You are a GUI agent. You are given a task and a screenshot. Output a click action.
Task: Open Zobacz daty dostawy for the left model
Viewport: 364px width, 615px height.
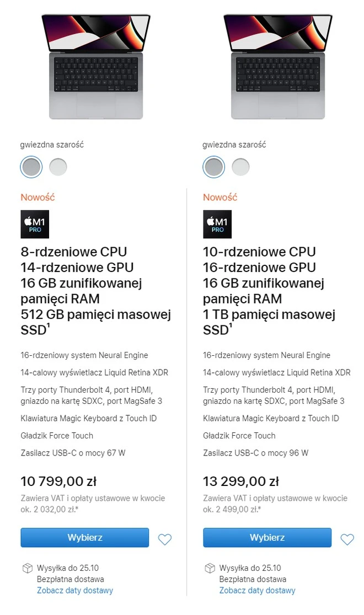click(x=75, y=590)
